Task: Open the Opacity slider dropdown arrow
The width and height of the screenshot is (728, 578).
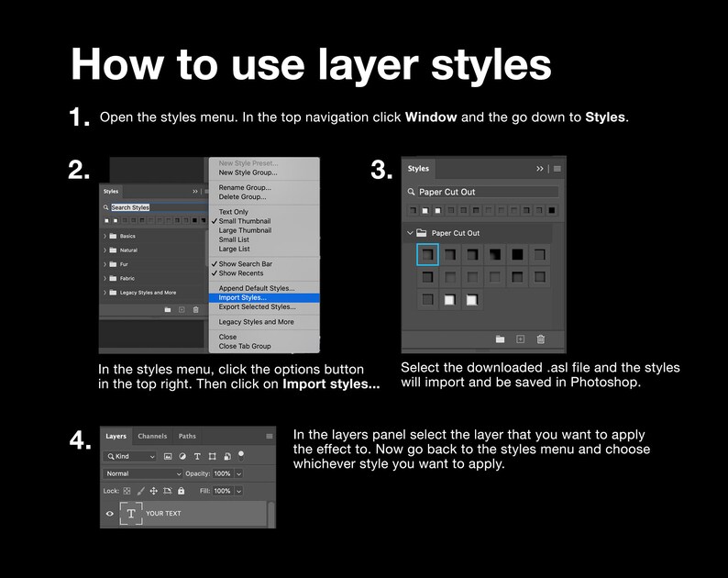Action: point(238,474)
